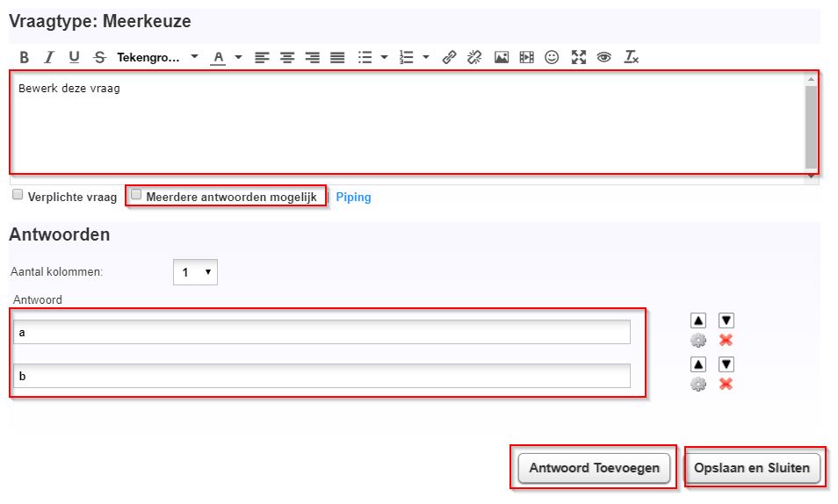Open the bulleted list style dropdown arrow
The image size is (838, 504).
385,58
